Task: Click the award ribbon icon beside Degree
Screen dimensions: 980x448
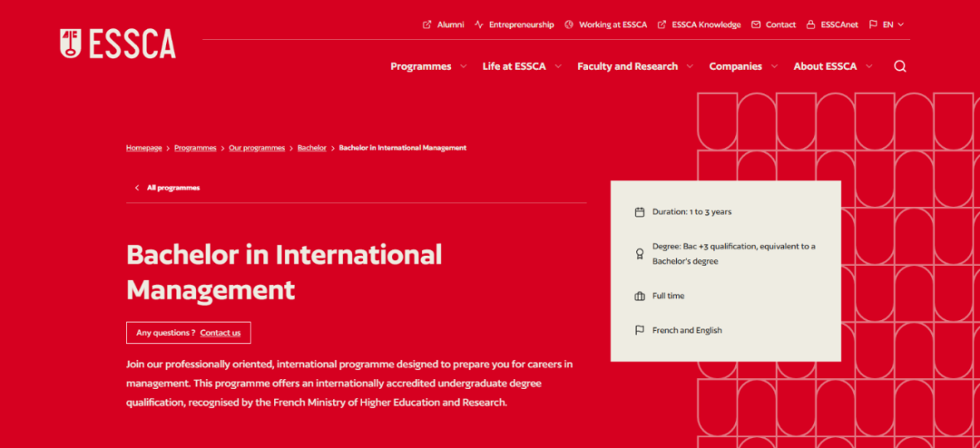Action: (640, 254)
